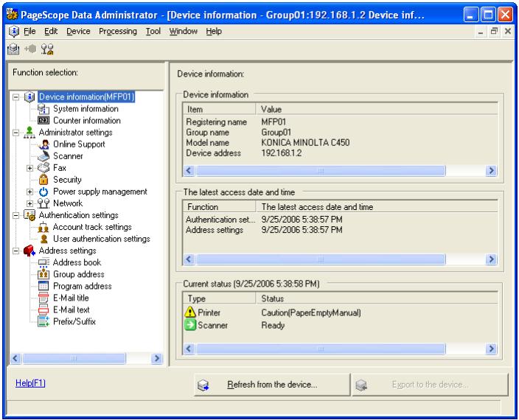Screen dimensions: 519x420
Task: Click the User authentication settings icon
Action: click(x=43, y=239)
